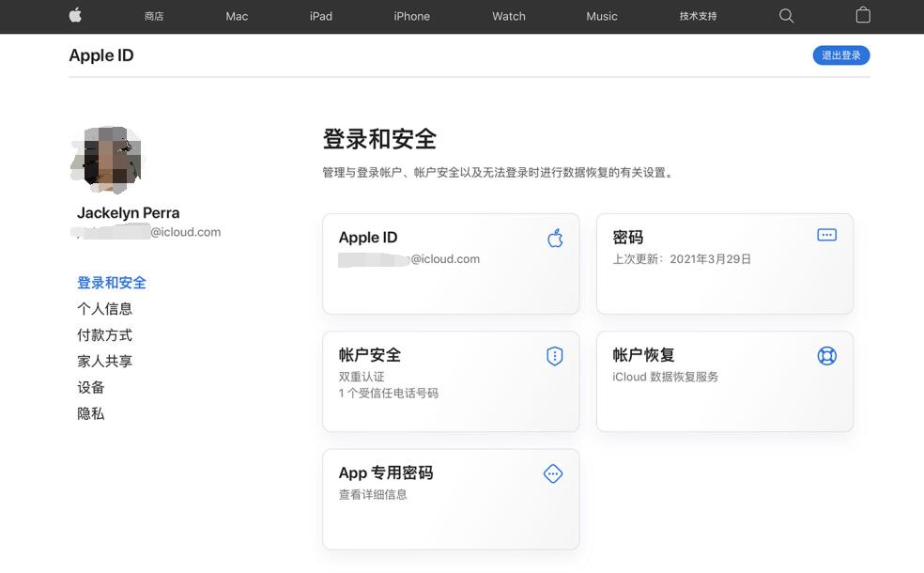Go to 家人共享 in the sidebar
Image resolution: width=924 pixels, height=573 pixels.
click(104, 362)
